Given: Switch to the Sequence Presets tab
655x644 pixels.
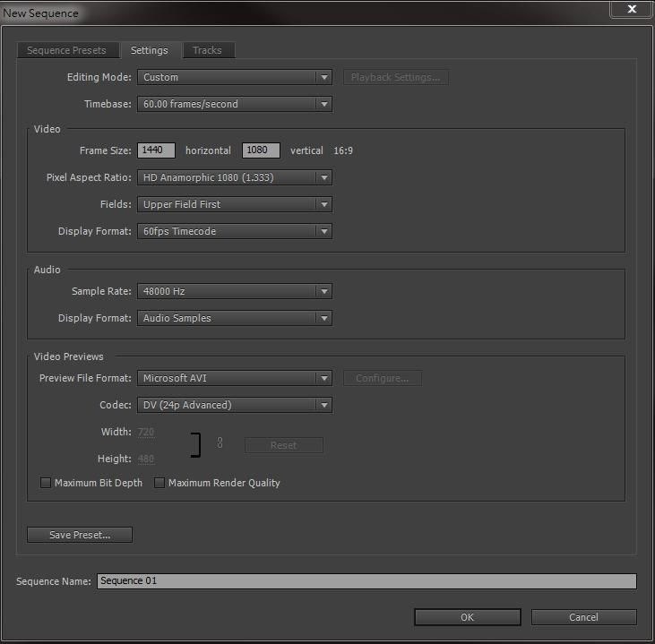Looking at the screenshot, I should 67,50.
